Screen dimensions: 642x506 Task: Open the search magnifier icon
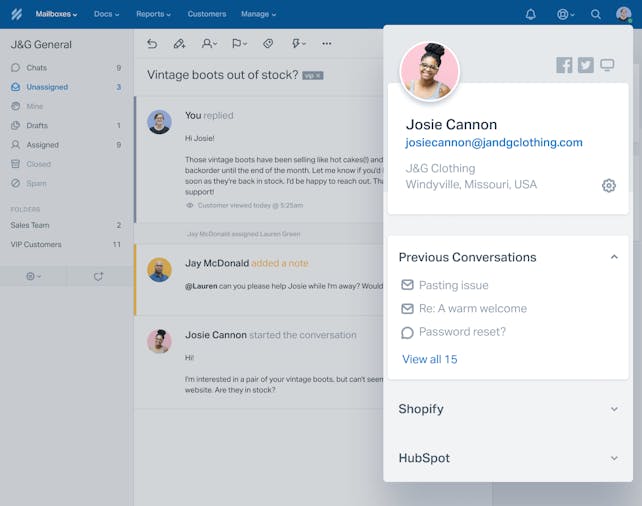pyautogui.click(x=596, y=14)
